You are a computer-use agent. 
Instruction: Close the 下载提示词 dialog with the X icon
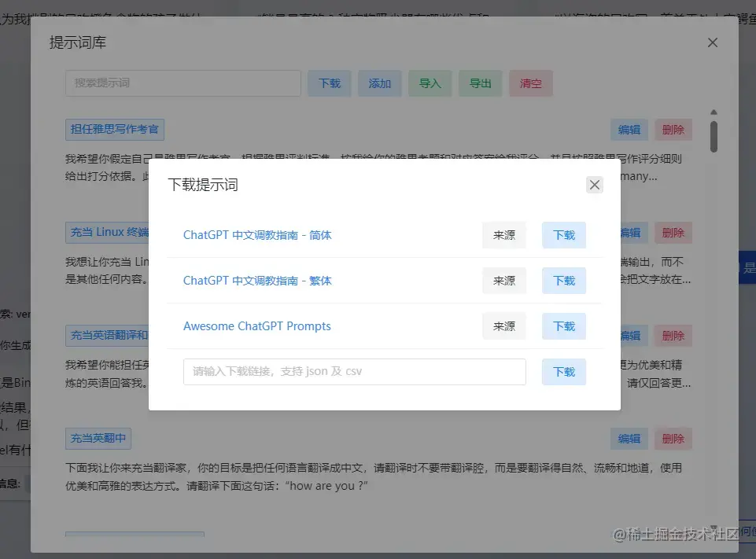[x=595, y=185]
